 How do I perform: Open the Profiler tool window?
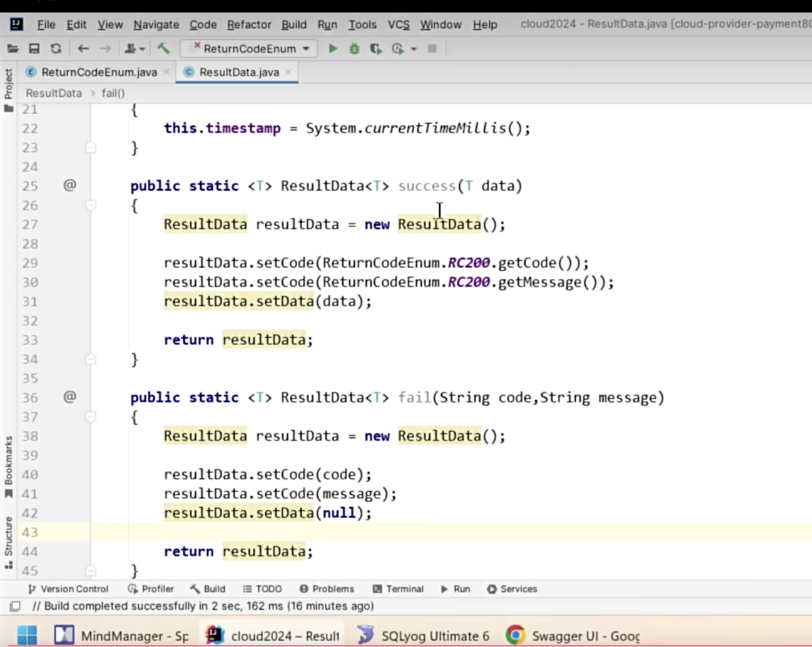(151, 589)
